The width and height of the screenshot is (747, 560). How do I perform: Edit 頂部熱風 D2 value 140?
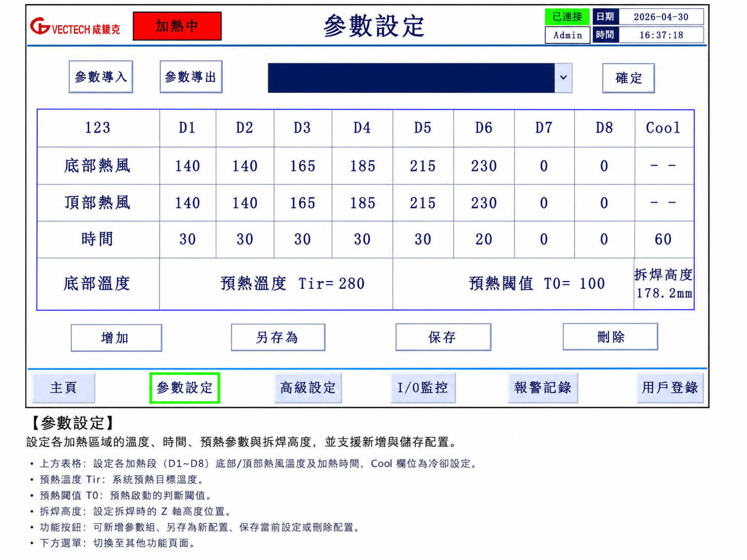pyautogui.click(x=245, y=203)
